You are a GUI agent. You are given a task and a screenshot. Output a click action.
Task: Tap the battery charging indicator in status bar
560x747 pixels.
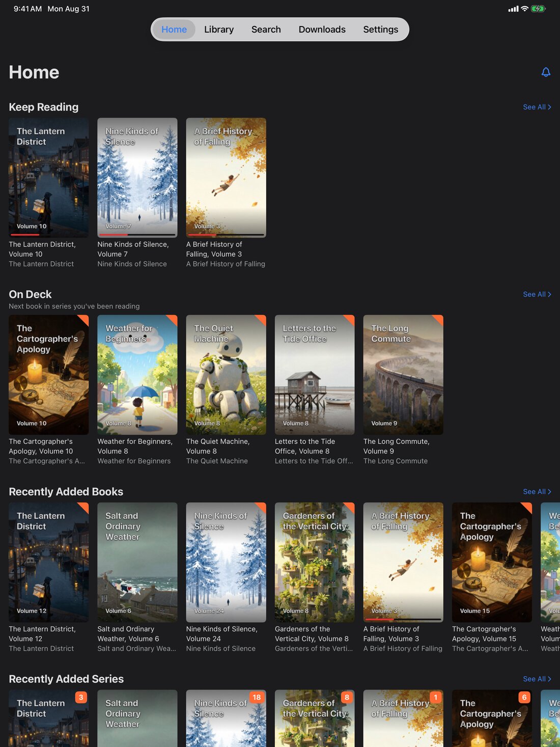(x=538, y=9)
